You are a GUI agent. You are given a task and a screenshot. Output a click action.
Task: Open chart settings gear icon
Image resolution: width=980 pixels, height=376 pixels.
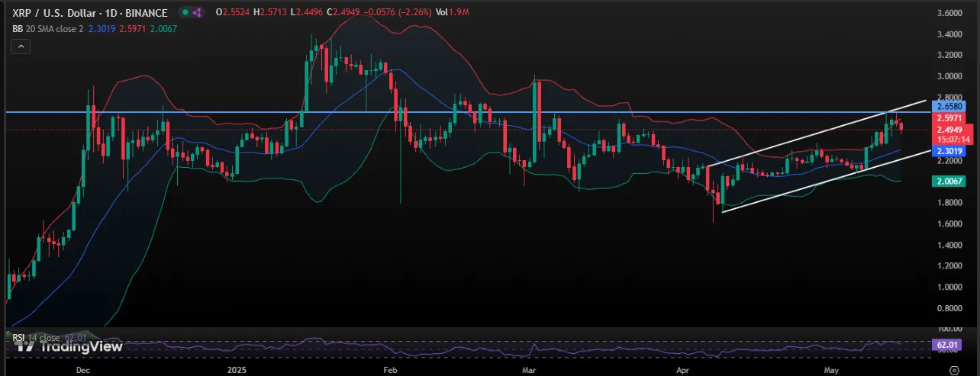953,369
